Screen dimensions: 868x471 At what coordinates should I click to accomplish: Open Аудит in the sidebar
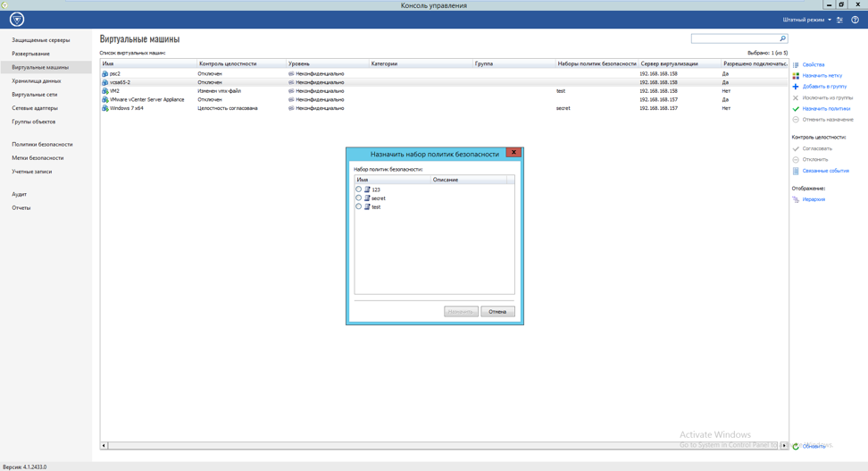tap(20, 195)
